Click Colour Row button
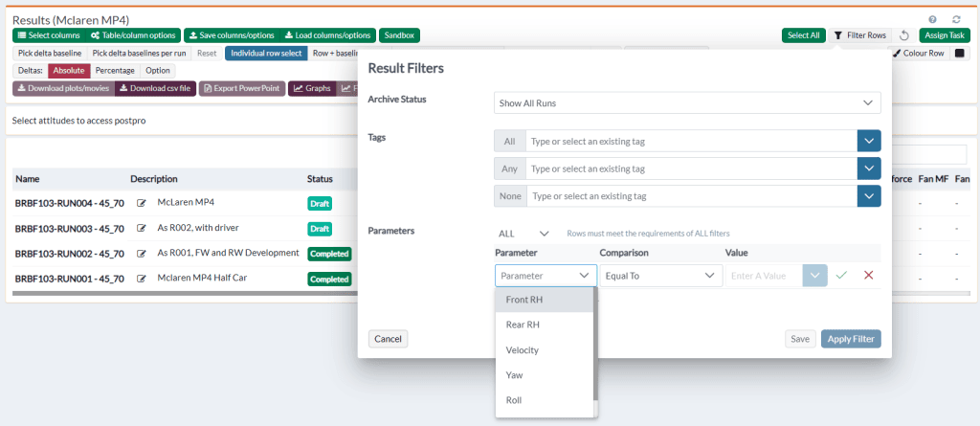 [x=919, y=54]
